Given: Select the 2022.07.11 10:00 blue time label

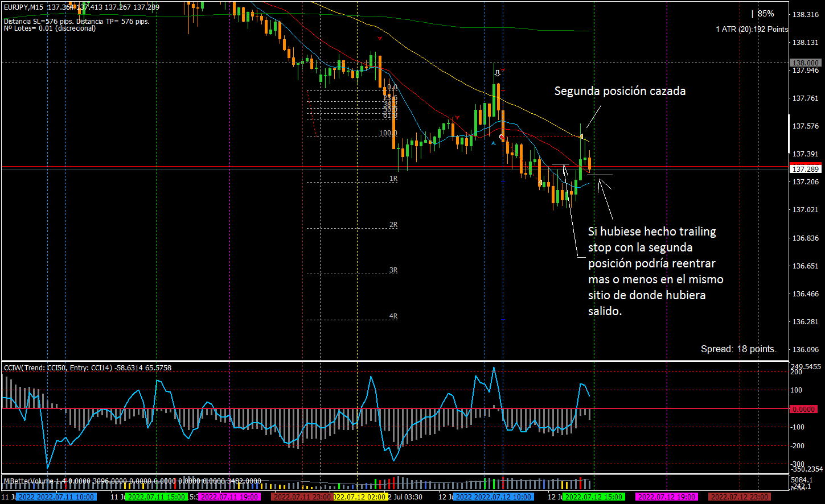Looking at the screenshot, I should pyautogui.click(x=56, y=497).
